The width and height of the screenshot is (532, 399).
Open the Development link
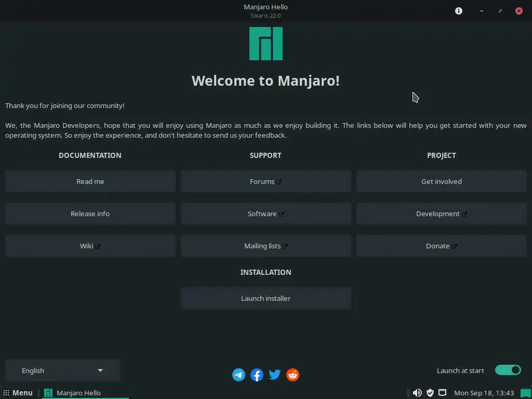(x=442, y=214)
